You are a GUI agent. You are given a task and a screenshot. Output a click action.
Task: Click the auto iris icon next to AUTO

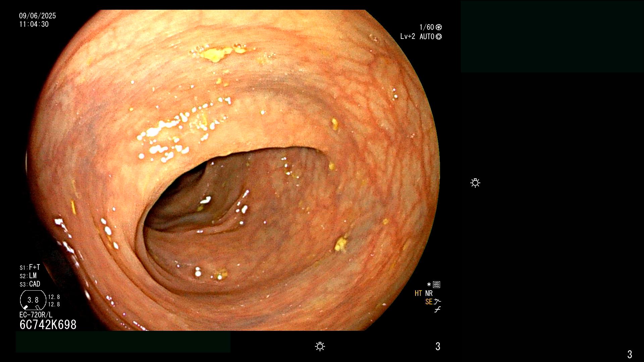tap(438, 37)
